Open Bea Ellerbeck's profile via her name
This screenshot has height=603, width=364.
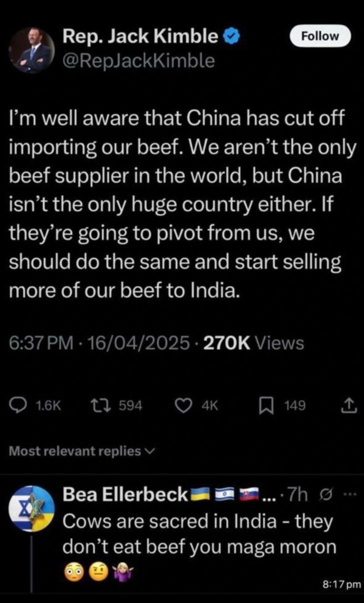tap(124, 495)
